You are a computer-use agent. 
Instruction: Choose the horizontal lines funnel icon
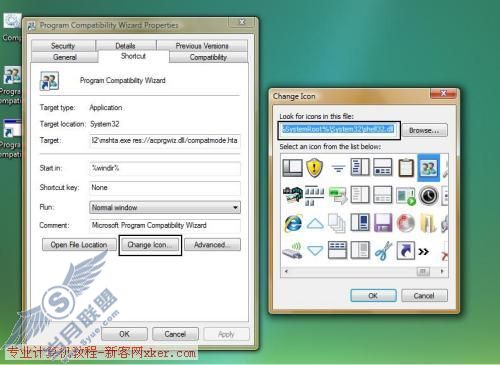click(338, 168)
